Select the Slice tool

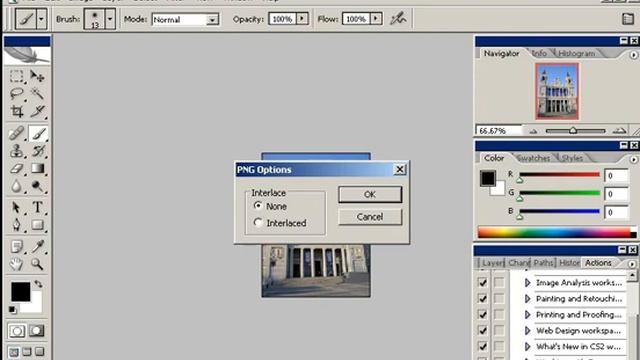38,111
